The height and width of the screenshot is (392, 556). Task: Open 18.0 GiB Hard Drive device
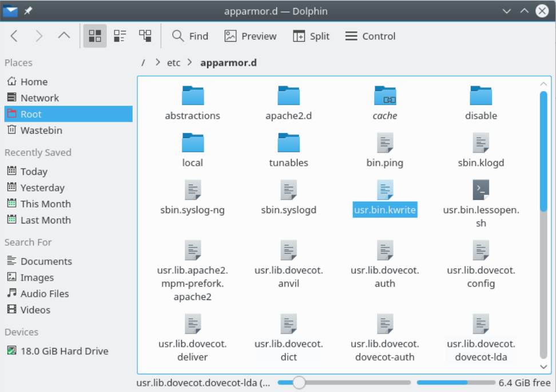(69, 351)
